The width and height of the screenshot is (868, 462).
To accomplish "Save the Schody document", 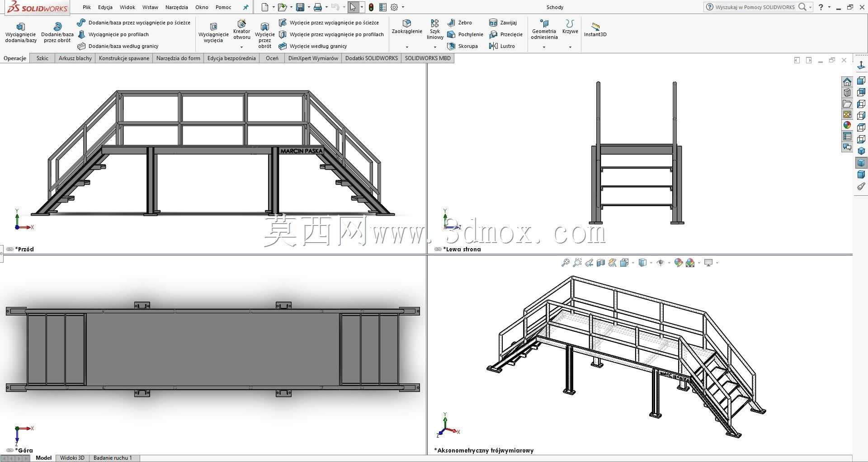I will [300, 7].
